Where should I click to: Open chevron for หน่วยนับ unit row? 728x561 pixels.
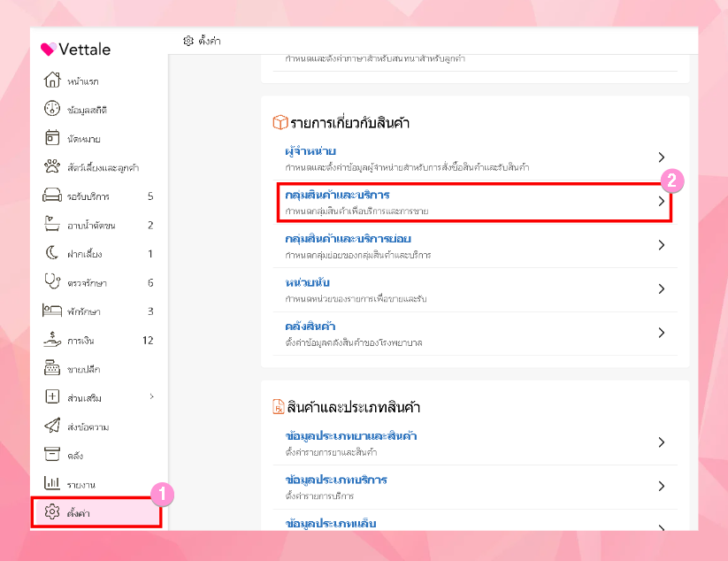pyautogui.click(x=661, y=288)
